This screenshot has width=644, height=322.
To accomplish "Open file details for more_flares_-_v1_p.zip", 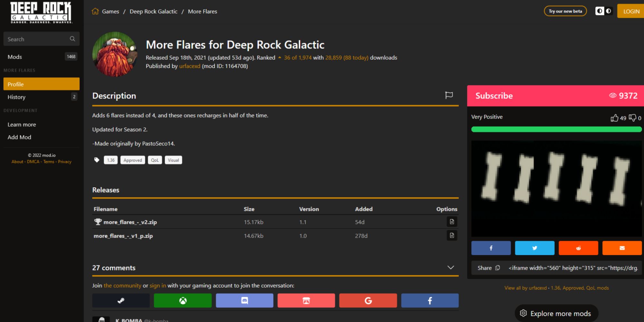I will 452,235.
